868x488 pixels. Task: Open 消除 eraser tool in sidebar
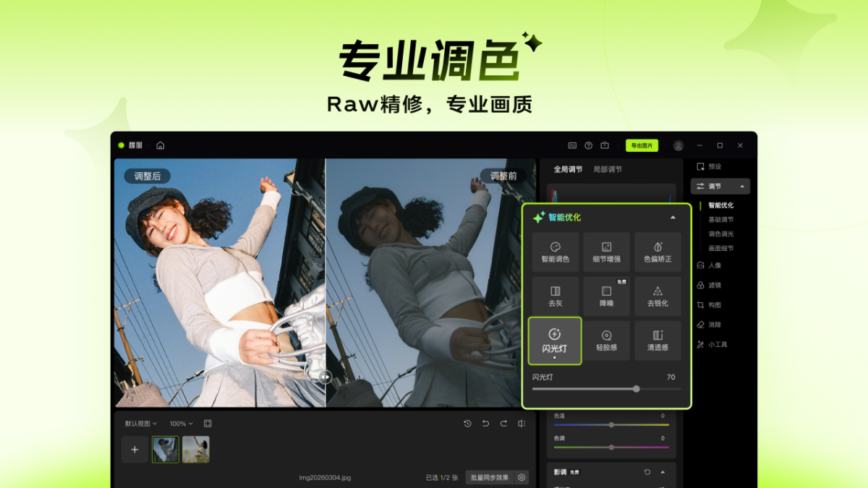click(x=709, y=325)
